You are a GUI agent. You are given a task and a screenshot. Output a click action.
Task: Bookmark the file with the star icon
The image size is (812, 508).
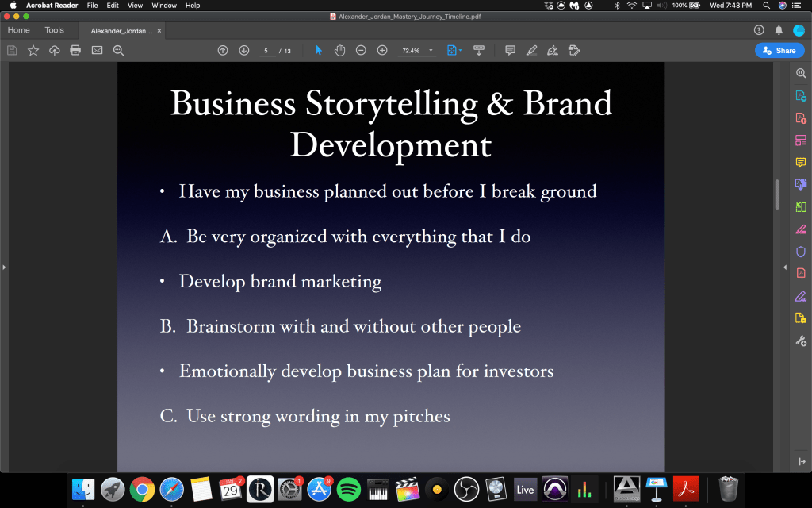(x=33, y=51)
